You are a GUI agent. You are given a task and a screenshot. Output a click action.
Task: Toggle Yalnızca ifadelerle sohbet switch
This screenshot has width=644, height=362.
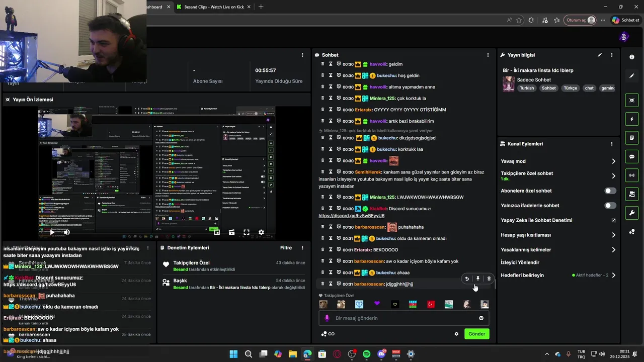coord(610,206)
